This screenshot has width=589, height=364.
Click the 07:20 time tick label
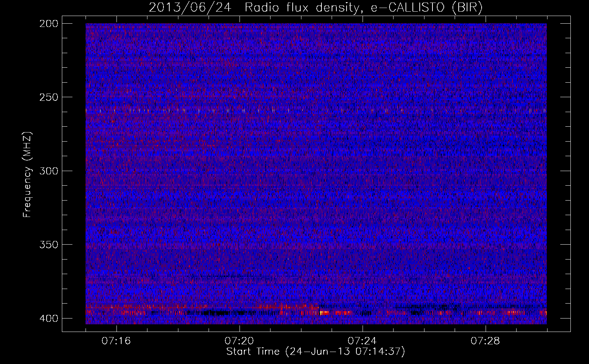[x=239, y=341]
